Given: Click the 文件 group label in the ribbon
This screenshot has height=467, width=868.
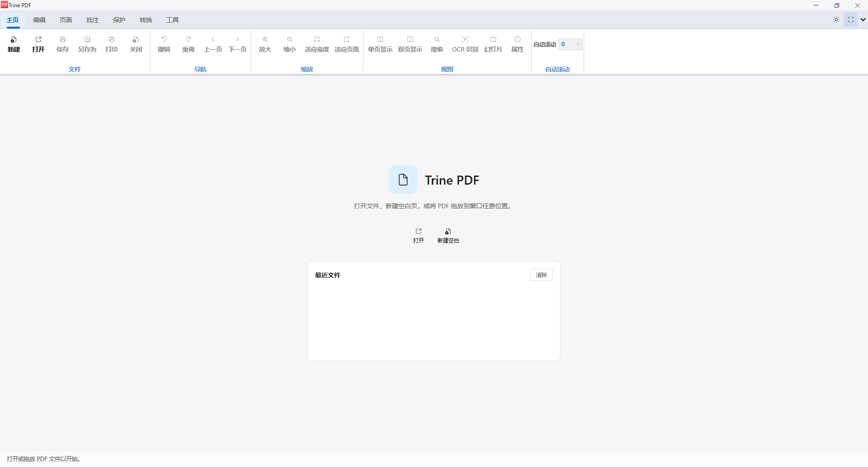Looking at the screenshot, I should coord(75,69).
